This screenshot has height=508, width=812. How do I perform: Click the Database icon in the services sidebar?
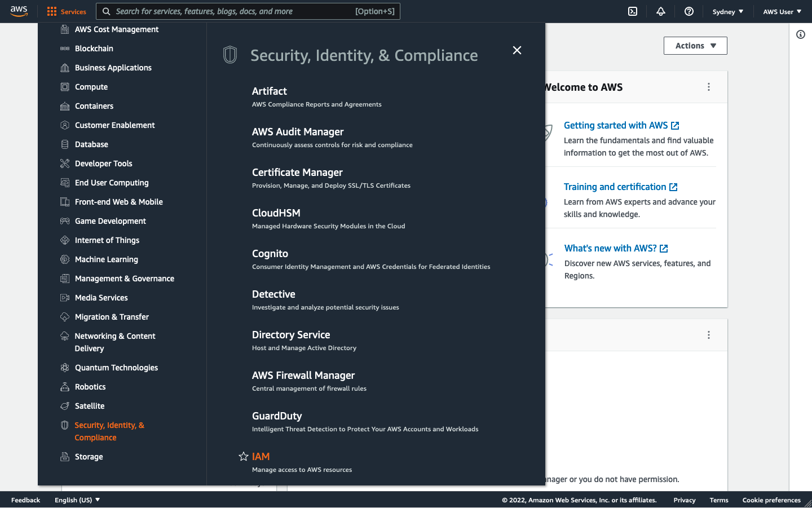pyautogui.click(x=65, y=144)
